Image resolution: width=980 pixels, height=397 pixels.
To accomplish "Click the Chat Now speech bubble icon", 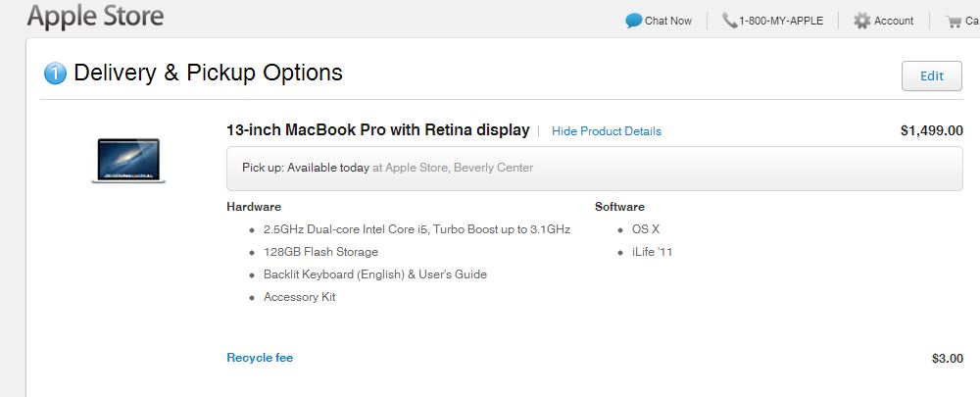I will click(x=634, y=21).
